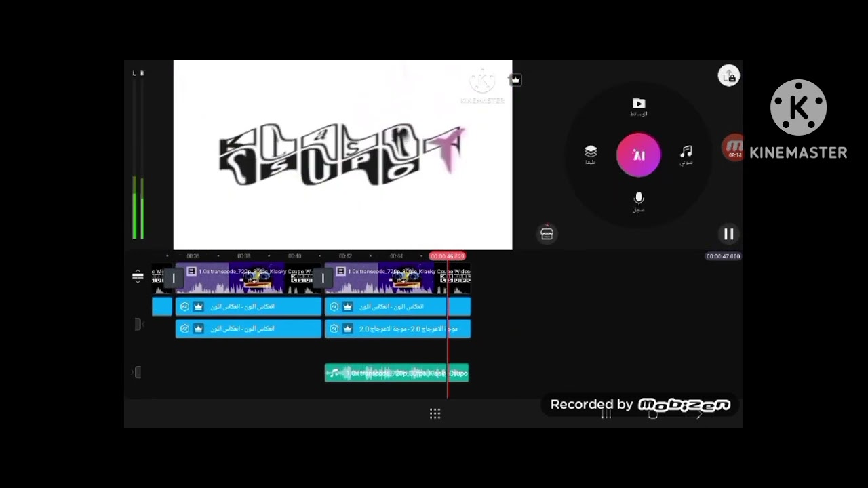This screenshot has width=868, height=488.
Task: Tap crown icon on upper color-invert layer, first clip
Action: pyautogui.click(x=199, y=307)
